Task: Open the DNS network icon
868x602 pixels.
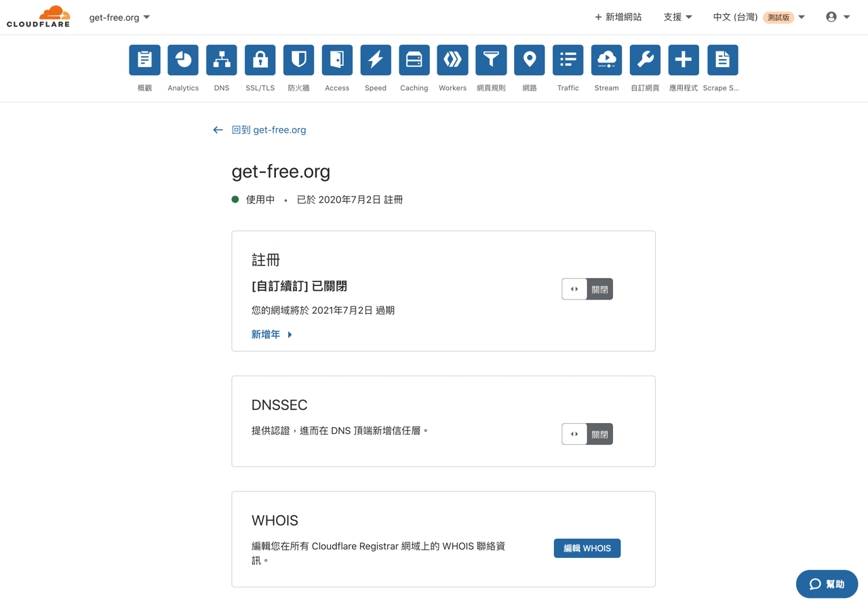Action: coord(222,60)
